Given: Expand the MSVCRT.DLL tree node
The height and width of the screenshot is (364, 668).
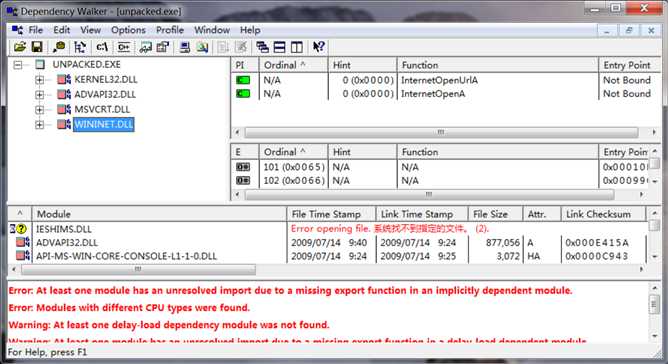Looking at the screenshot, I should coord(39,110).
